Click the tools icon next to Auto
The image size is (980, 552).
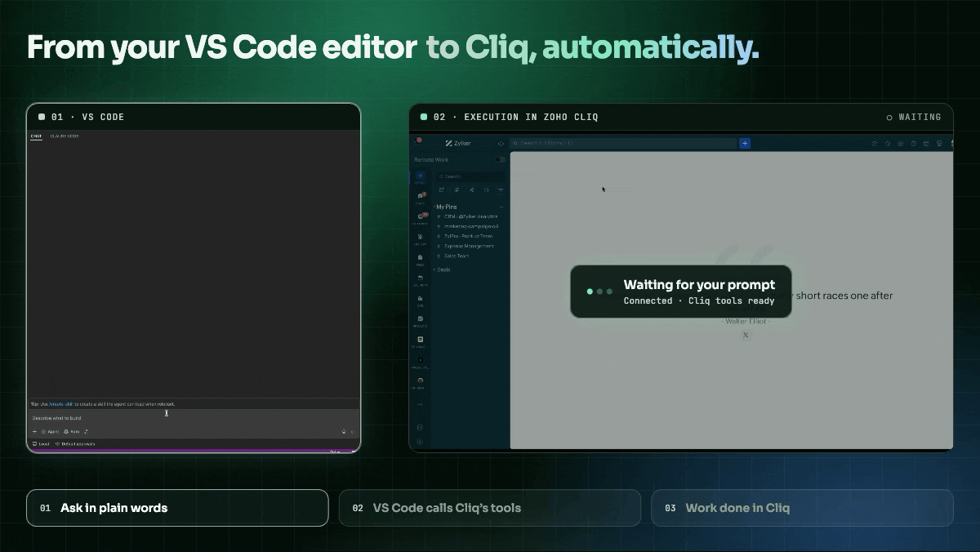[x=86, y=431]
